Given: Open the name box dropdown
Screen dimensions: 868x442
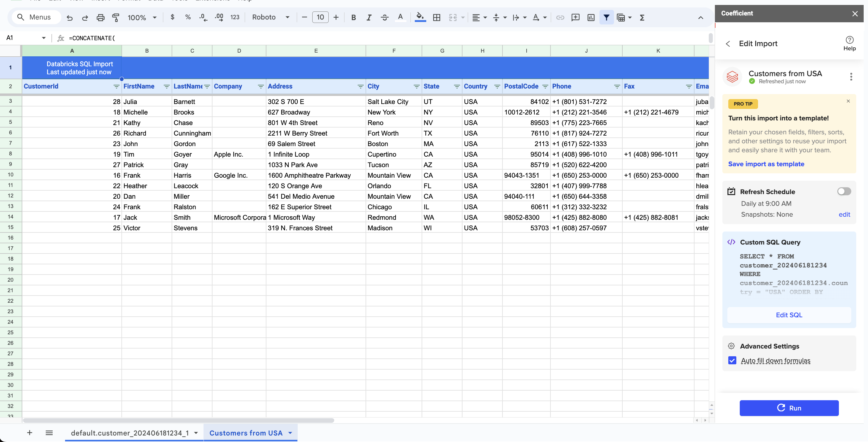Looking at the screenshot, I should (43, 38).
